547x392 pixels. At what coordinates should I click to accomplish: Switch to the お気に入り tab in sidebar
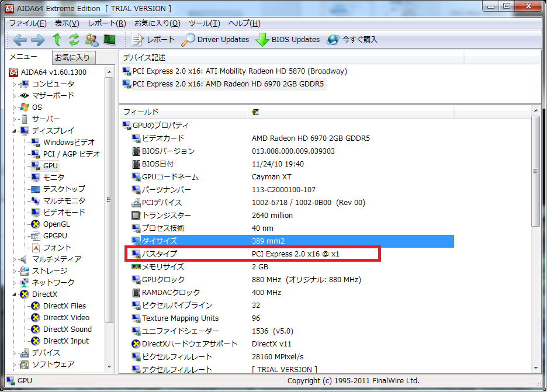pyautogui.click(x=73, y=58)
